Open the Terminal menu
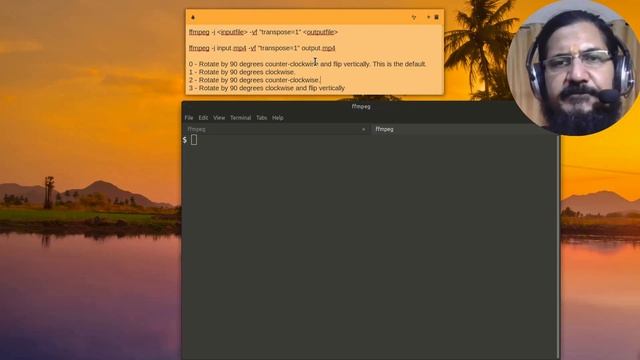 tap(240, 118)
